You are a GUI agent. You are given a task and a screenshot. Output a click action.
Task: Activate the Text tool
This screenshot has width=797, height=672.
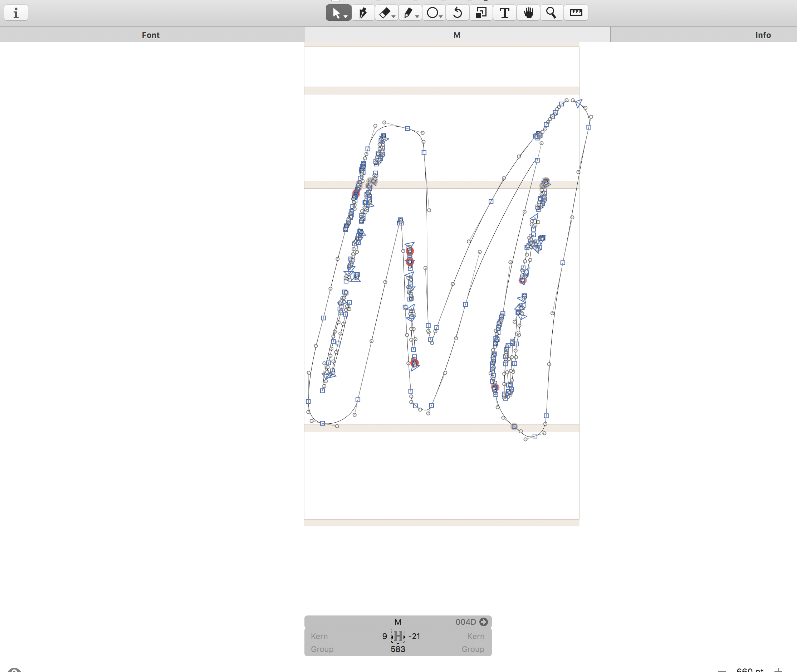pyautogui.click(x=504, y=13)
